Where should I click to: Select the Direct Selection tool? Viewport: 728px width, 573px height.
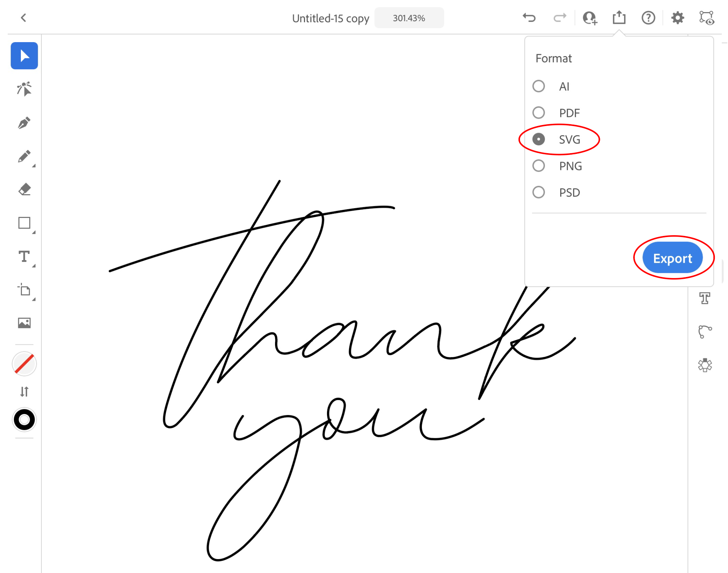[24, 89]
